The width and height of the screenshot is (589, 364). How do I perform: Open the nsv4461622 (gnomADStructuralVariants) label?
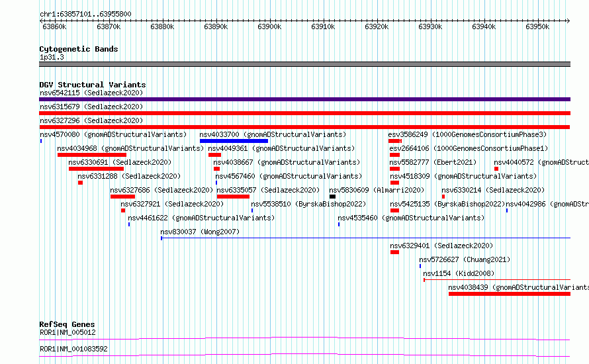[201, 218]
